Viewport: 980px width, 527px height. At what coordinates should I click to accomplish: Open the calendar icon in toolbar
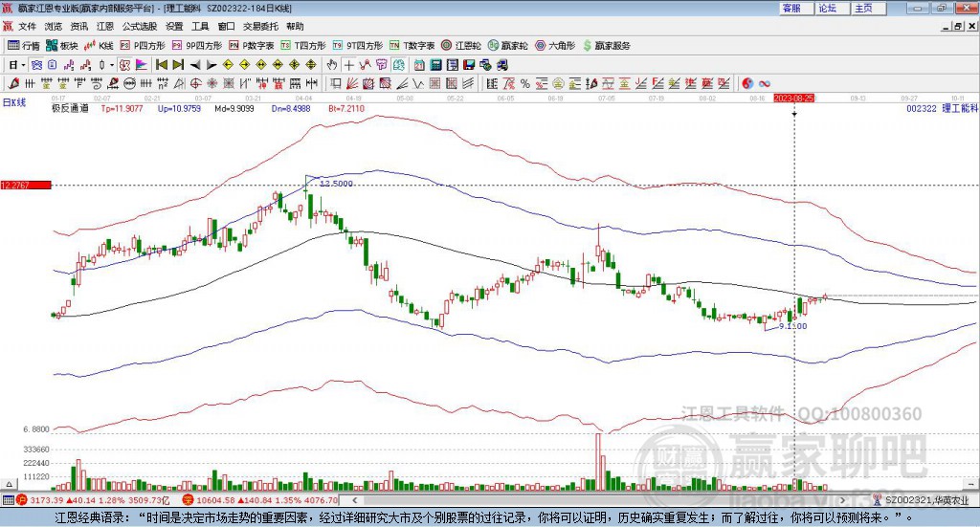[419, 65]
